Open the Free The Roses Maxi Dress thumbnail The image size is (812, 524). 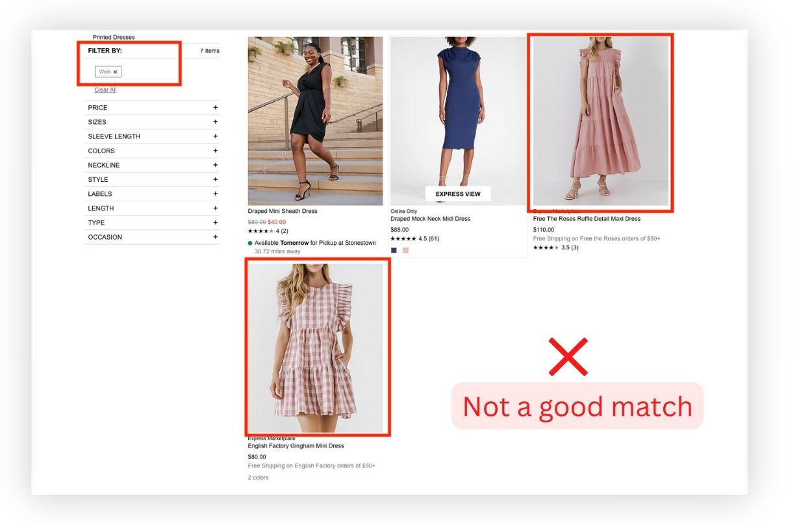(600, 121)
